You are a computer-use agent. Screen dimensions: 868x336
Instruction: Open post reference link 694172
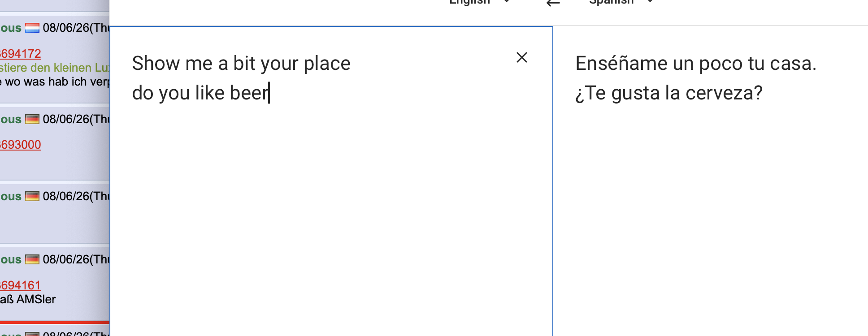(21, 54)
